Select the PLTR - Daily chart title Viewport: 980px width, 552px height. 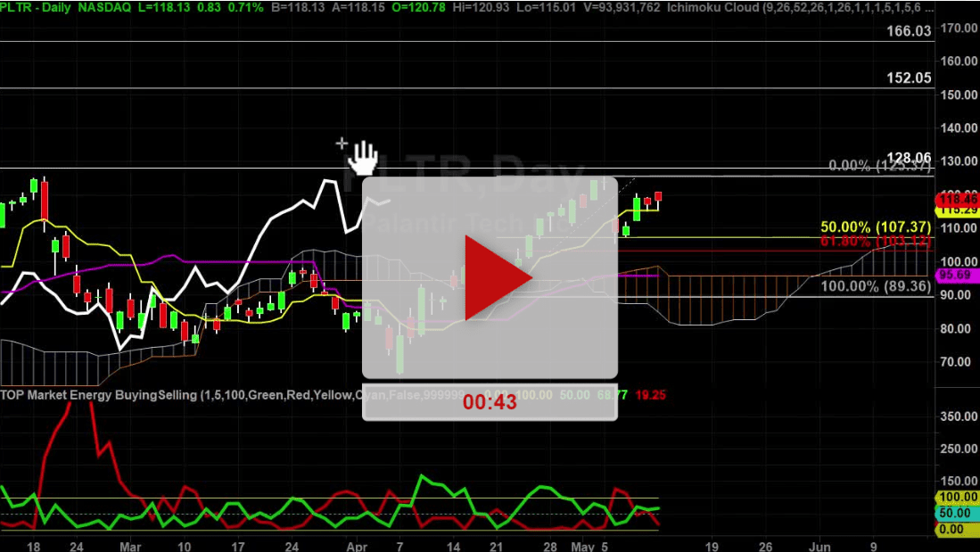(x=36, y=7)
